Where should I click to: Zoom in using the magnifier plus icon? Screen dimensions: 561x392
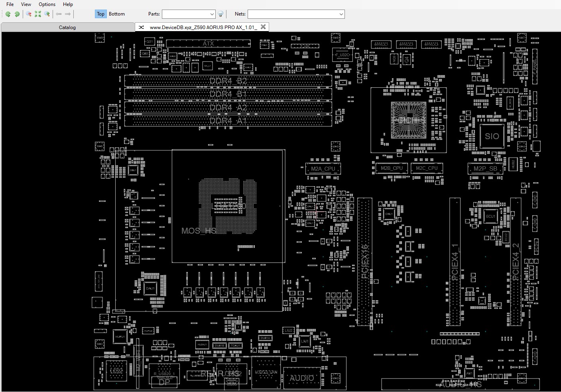coord(47,14)
